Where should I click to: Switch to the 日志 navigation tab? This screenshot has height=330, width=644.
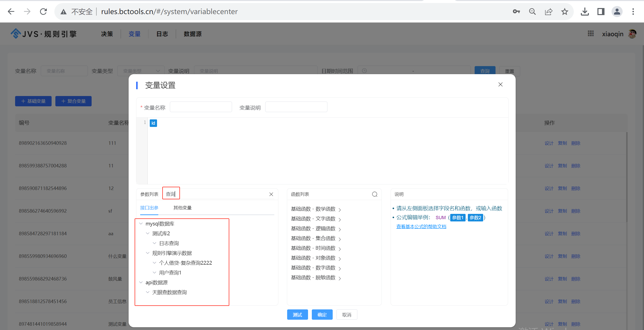tap(162, 34)
